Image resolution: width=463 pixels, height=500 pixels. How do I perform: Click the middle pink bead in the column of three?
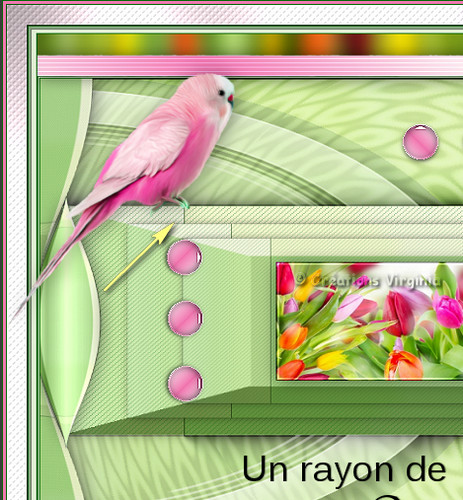185,318
